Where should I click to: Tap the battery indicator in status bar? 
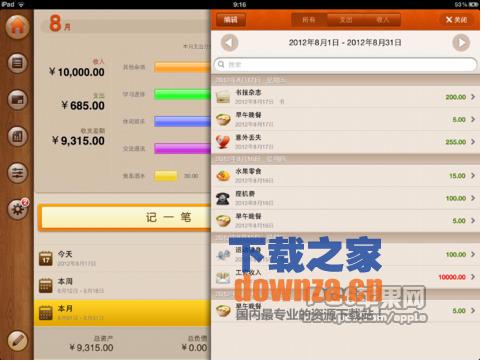[474, 4]
